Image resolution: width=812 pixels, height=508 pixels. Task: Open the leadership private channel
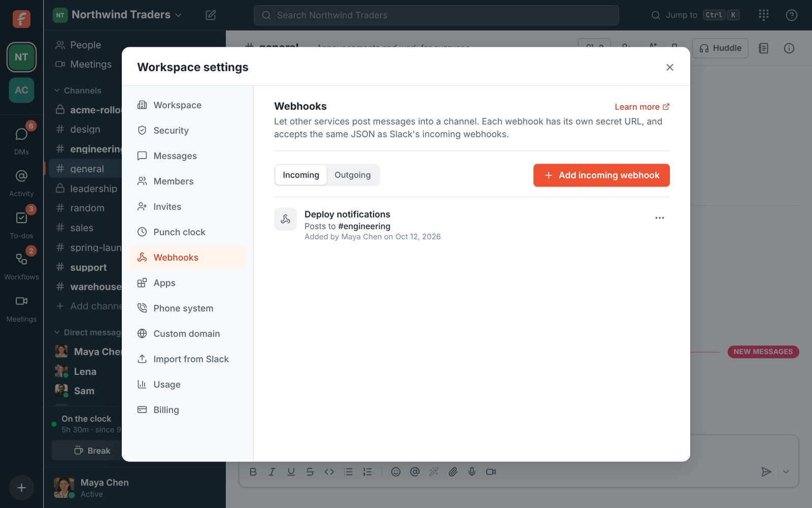[x=85, y=188]
